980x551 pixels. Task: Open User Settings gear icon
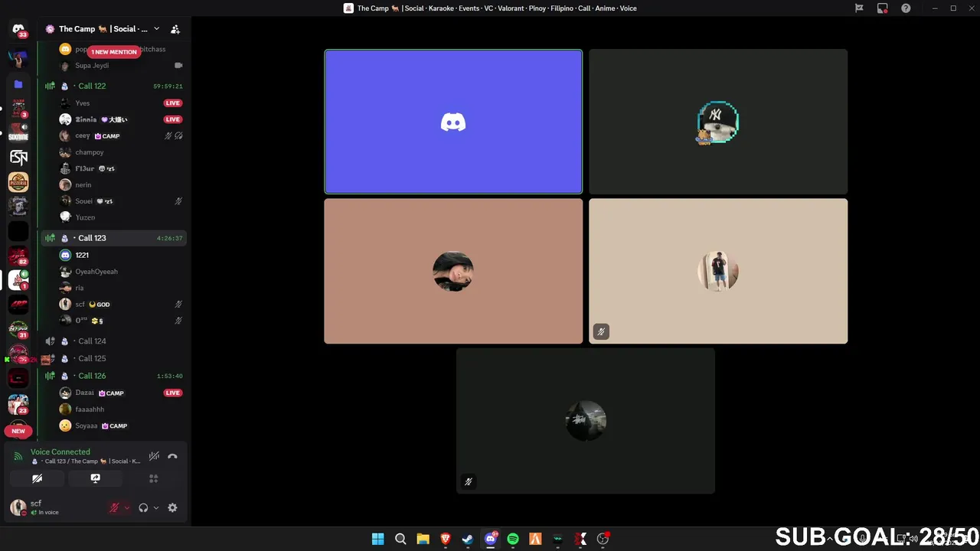pyautogui.click(x=172, y=507)
